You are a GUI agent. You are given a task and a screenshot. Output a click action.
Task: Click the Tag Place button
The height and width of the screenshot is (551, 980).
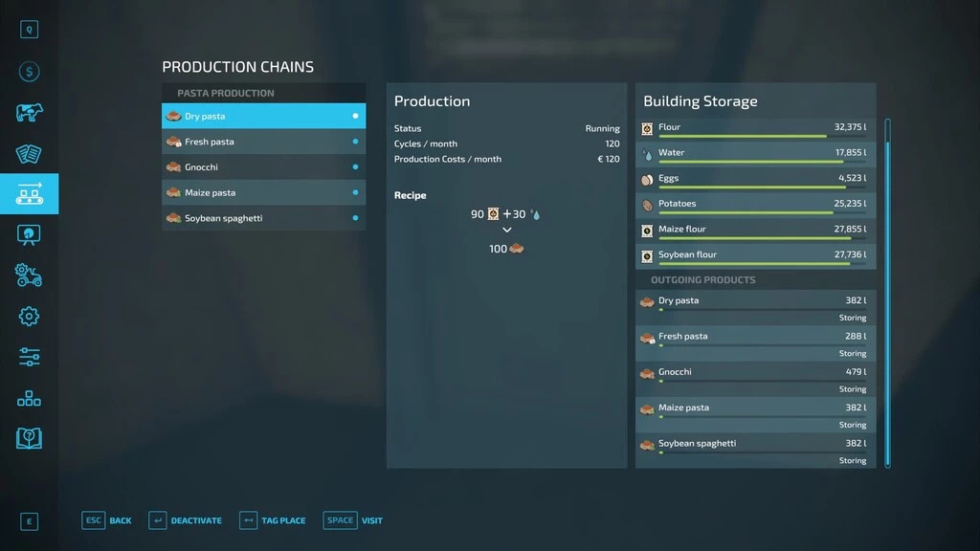tap(273, 520)
